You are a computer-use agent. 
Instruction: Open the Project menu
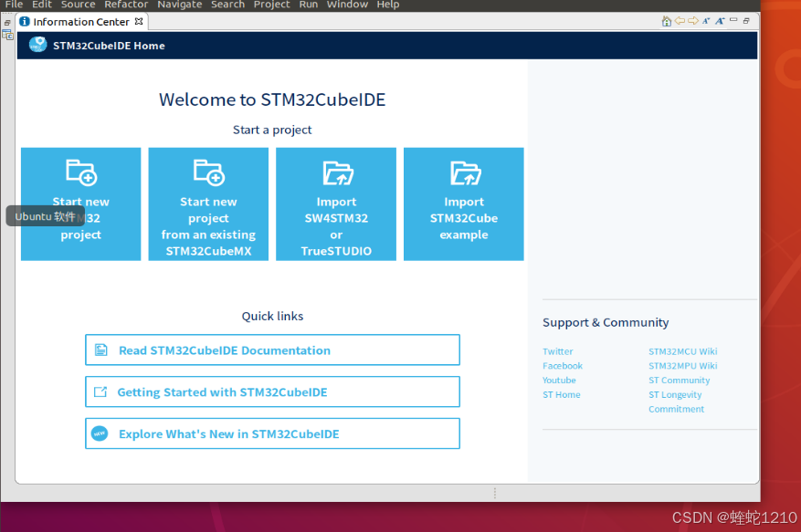[x=272, y=5]
